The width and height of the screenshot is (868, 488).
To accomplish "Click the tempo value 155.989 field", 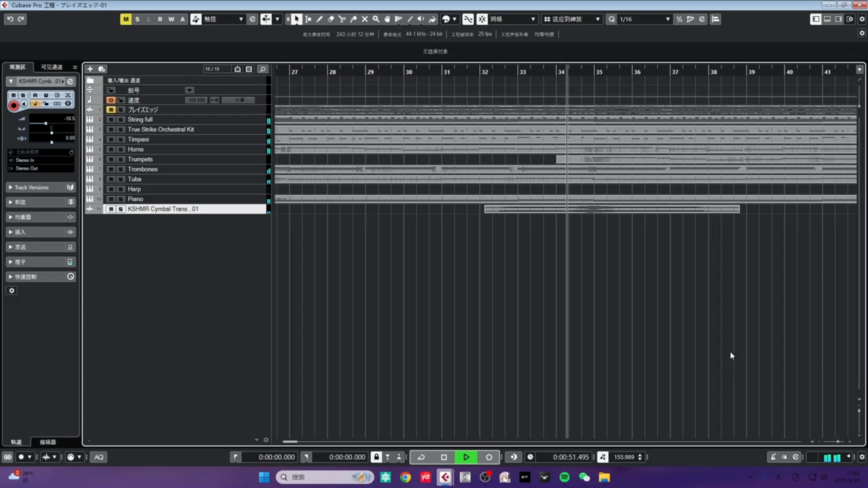I will pyautogui.click(x=624, y=457).
